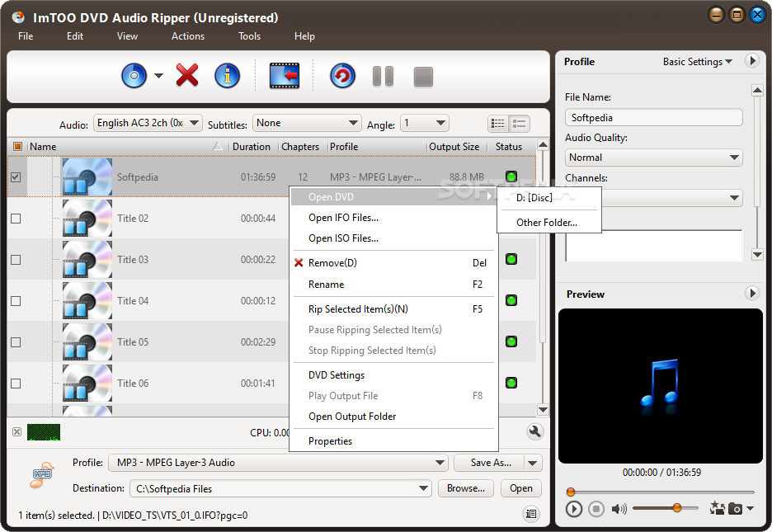Toggle the select-all checkbox in header
This screenshot has width=772, height=532.
pos(17,146)
